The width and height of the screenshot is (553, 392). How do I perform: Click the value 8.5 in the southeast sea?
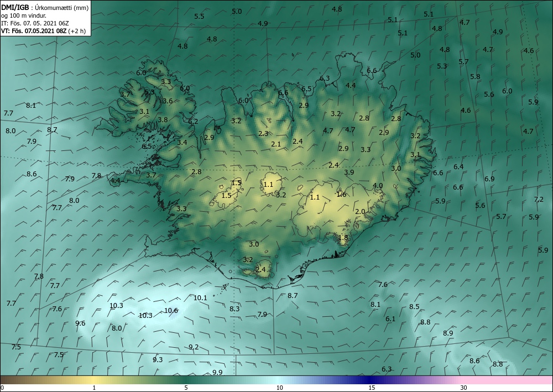click(414, 307)
